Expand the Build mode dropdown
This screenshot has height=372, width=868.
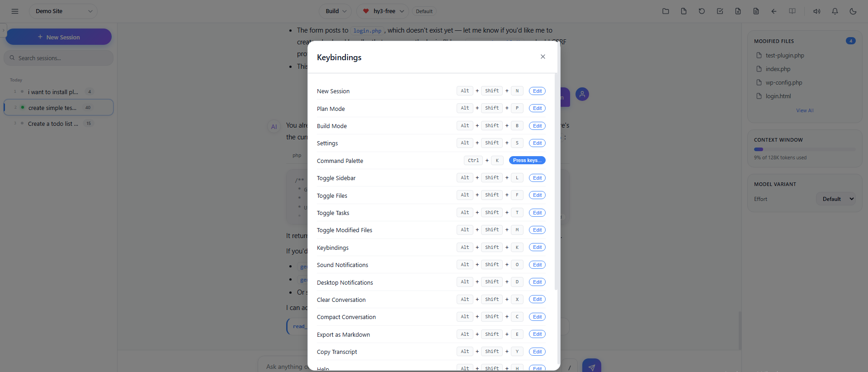[336, 11]
